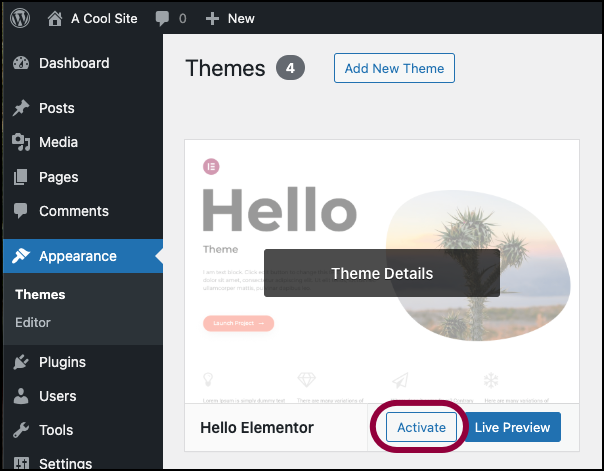Open the Comments menu item in sidebar
604x471 pixels.
click(74, 211)
